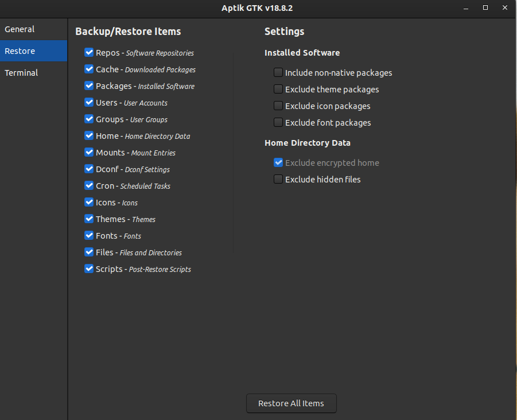This screenshot has width=517, height=420.
Task: Enable Include non-native packages
Action: 278,73
